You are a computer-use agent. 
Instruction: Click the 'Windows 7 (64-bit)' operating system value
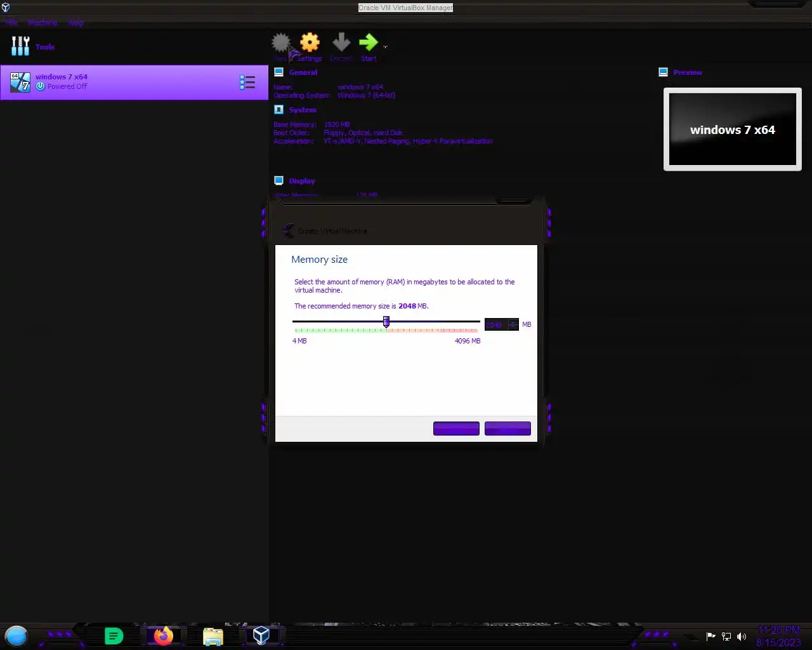pos(366,95)
